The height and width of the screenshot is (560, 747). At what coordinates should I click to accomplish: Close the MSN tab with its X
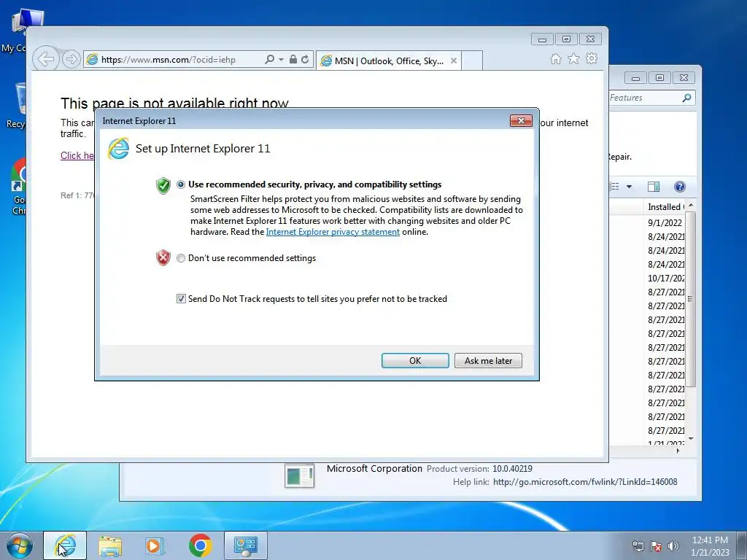pos(454,61)
